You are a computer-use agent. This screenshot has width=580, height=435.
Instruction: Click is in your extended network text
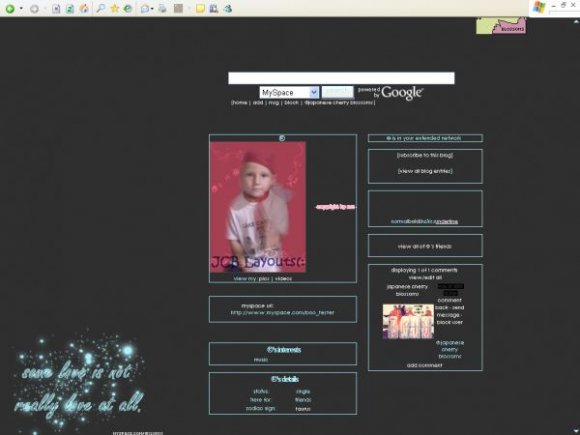click(424, 138)
